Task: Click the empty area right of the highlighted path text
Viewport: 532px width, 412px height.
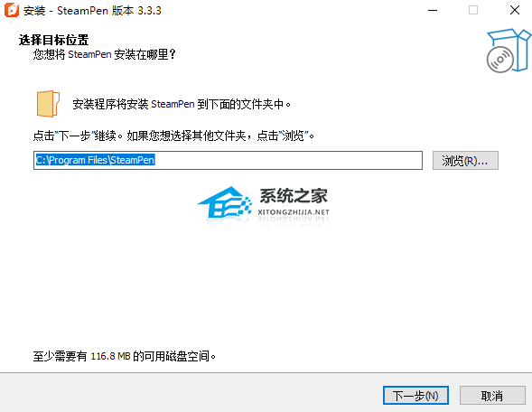Action: pos(288,160)
